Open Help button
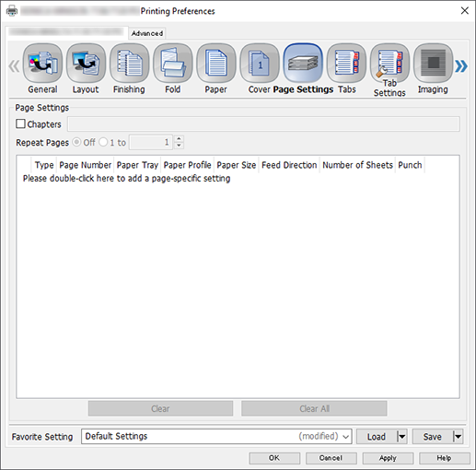The width and height of the screenshot is (476, 470). click(x=445, y=458)
